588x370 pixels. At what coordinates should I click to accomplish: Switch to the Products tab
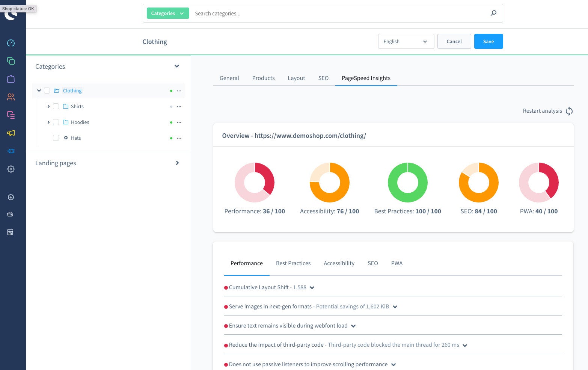pyautogui.click(x=264, y=78)
